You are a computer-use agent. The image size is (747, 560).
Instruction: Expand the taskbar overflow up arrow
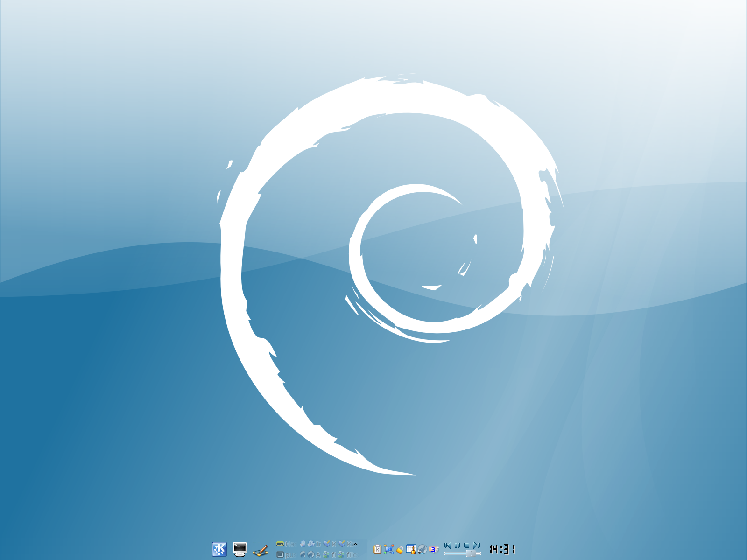coord(355,544)
